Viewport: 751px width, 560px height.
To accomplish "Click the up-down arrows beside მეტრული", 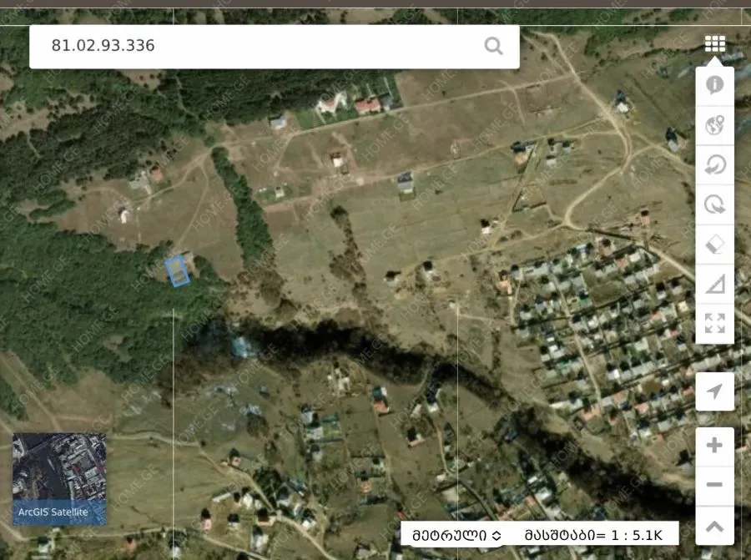I will (496, 535).
